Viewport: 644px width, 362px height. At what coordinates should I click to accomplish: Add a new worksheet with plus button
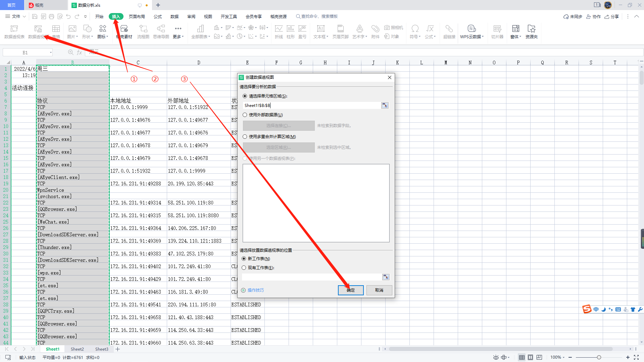coord(118,349)
